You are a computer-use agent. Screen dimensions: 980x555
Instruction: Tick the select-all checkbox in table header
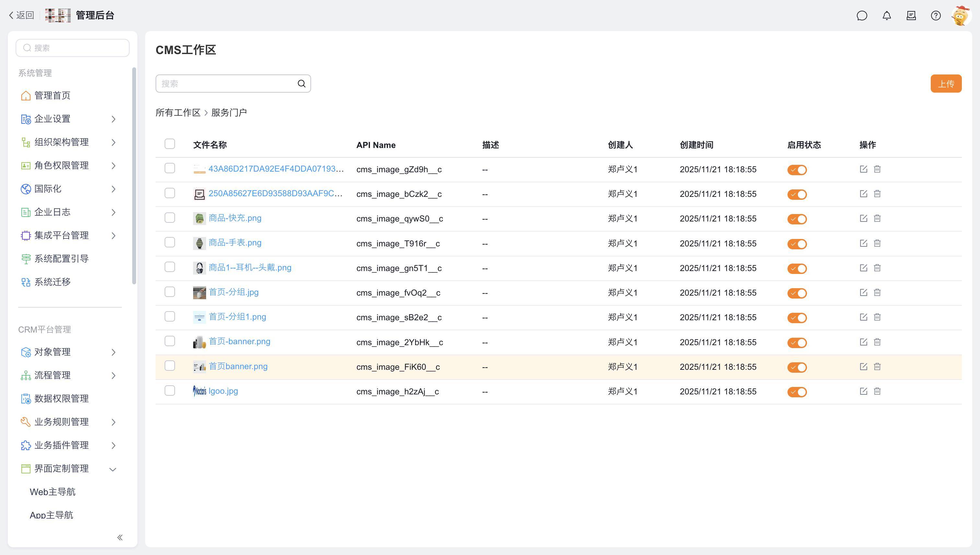(x=170, y=144)
